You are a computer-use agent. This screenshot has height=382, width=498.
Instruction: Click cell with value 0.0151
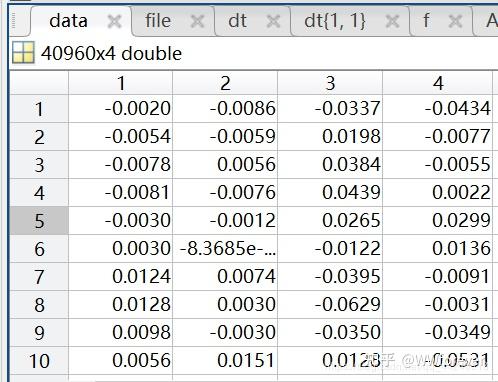click(225, 361)
